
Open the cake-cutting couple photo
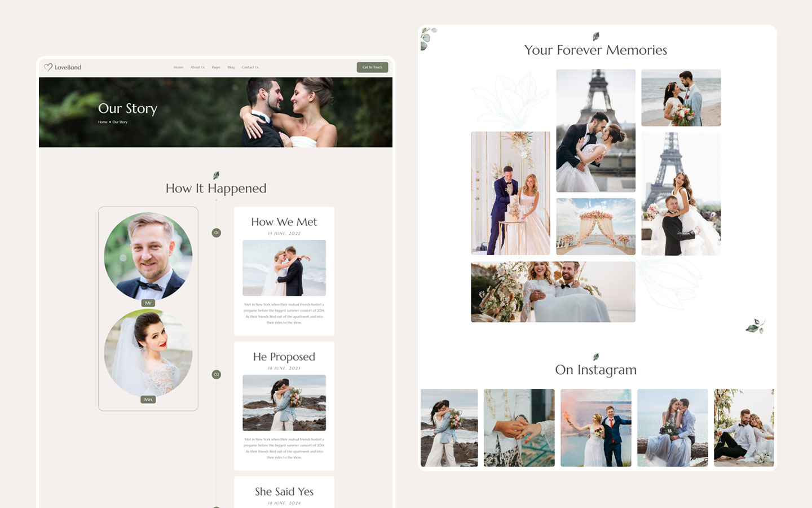click(510, 193)
